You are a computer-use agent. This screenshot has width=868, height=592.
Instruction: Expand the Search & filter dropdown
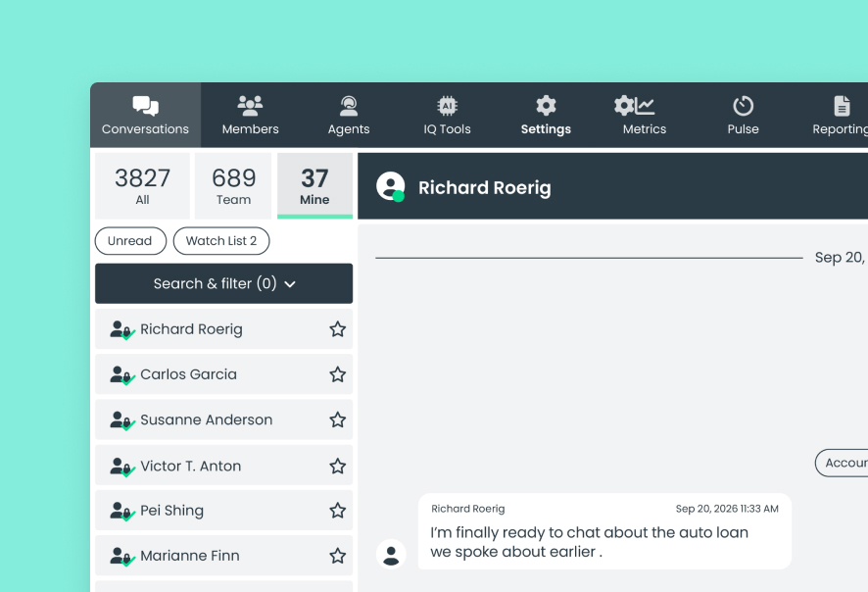pos(223,283)
